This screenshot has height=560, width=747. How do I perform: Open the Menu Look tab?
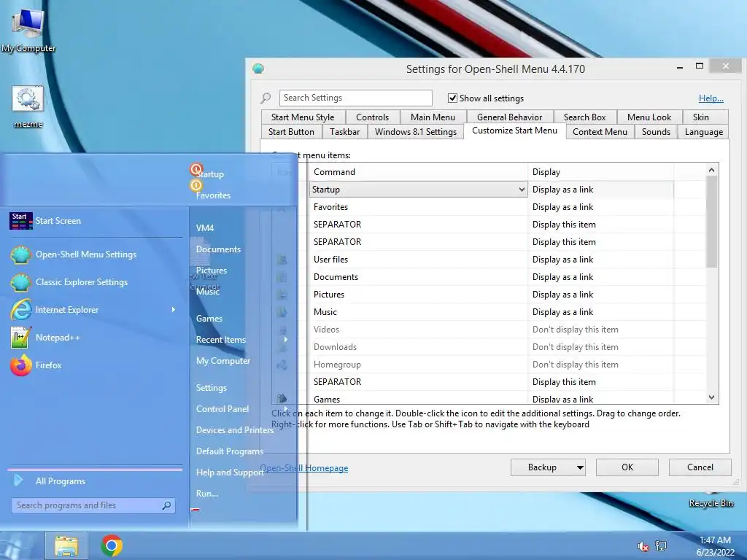[649, 117]
